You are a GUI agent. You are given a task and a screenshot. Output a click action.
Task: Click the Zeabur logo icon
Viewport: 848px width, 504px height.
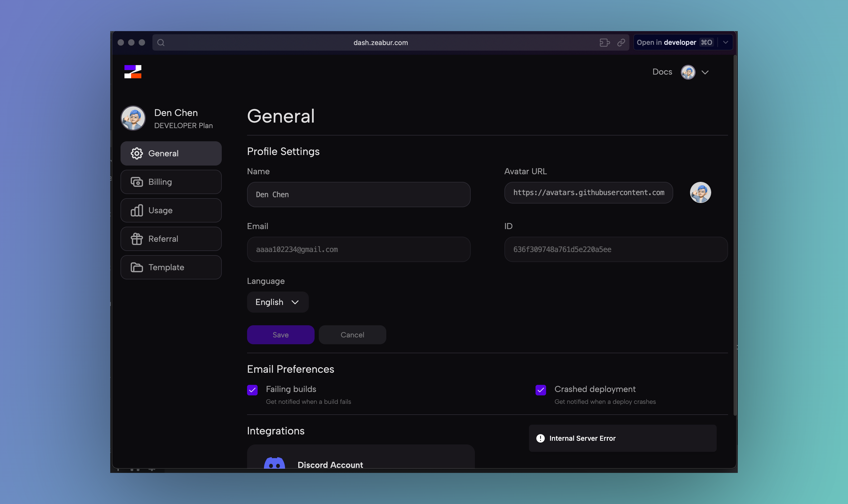pyautogui.click(x=133, y=72)
